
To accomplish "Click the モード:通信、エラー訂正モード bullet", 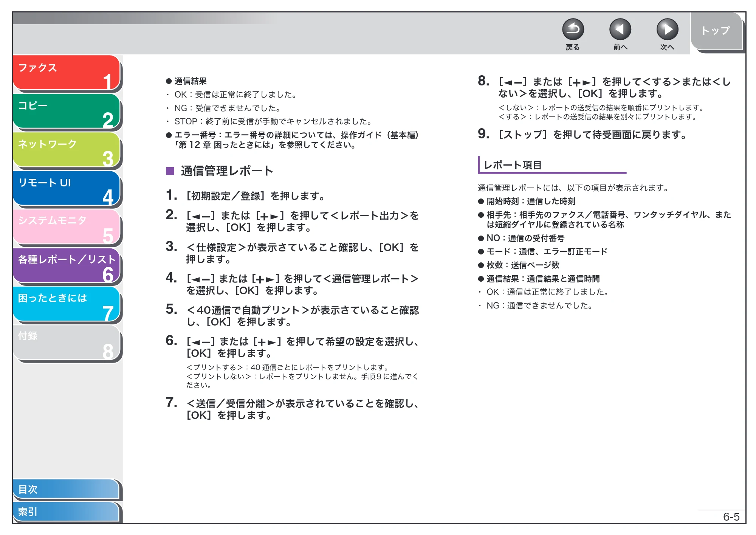I will pyautogui.click(x=542, y=251).
